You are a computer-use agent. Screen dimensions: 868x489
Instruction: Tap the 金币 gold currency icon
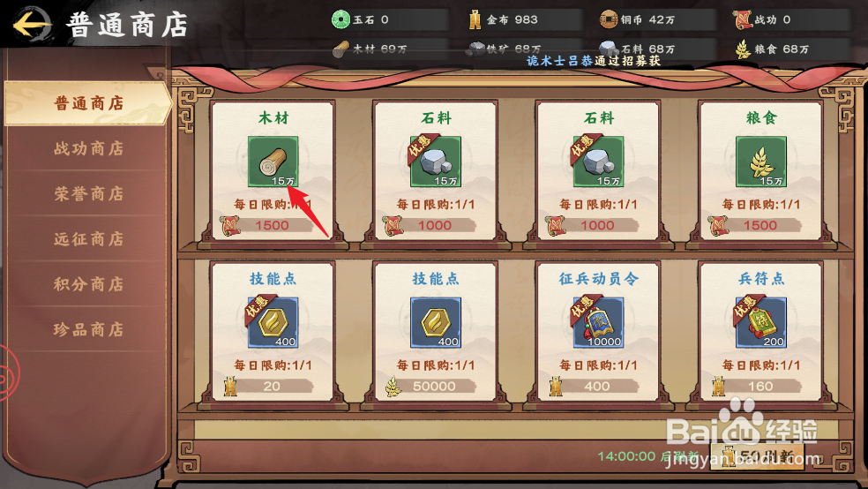(475, 20)
